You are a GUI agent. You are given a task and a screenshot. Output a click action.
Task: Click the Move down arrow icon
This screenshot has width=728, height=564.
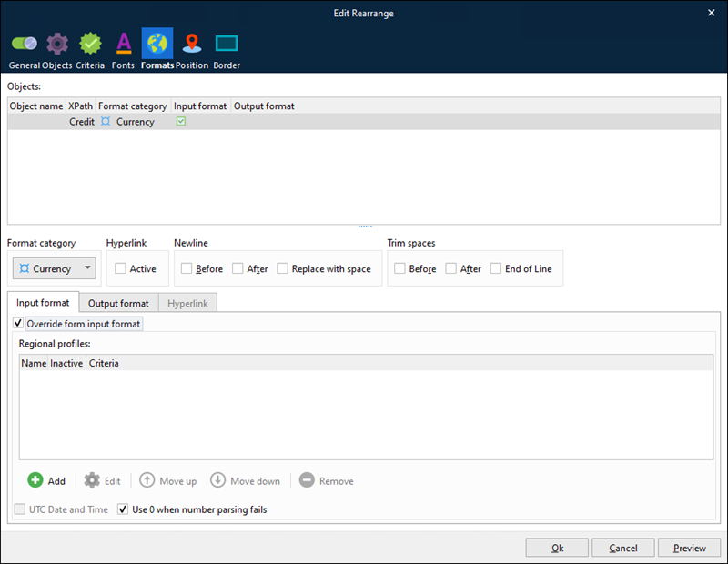pos(217,480)
